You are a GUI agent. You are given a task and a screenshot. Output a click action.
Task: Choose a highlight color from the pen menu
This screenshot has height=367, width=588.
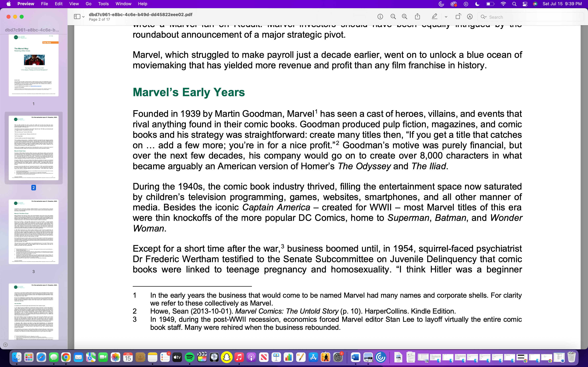446,17
